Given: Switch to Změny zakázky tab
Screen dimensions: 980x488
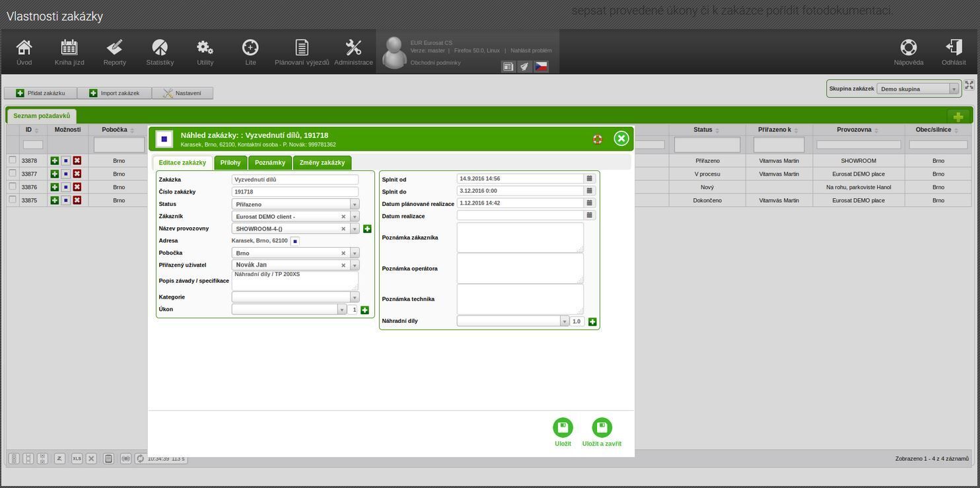Looking at the screenshot, I should pyautogui.click(x=322, y=163).
